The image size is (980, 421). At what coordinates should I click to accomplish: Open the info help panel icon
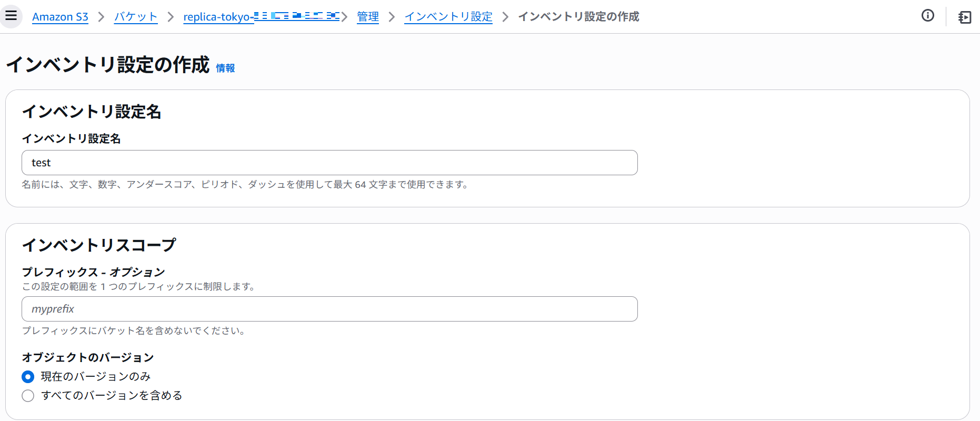[927, 16]
